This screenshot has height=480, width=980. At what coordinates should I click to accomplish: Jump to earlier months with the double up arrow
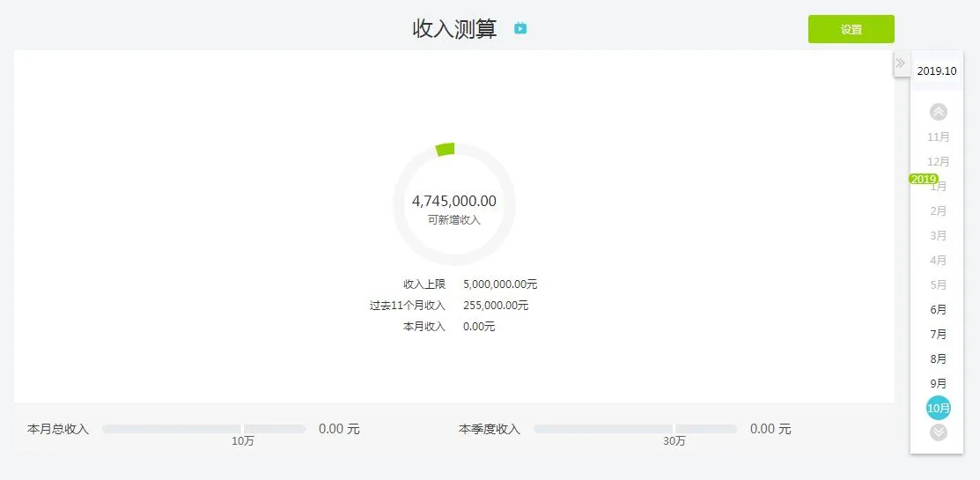click(938, 112)
